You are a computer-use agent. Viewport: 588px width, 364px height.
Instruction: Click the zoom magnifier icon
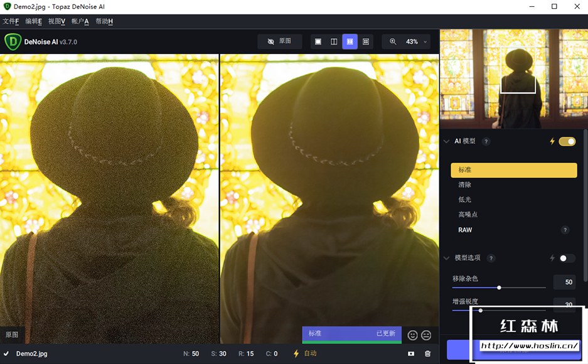coord(393,41)
